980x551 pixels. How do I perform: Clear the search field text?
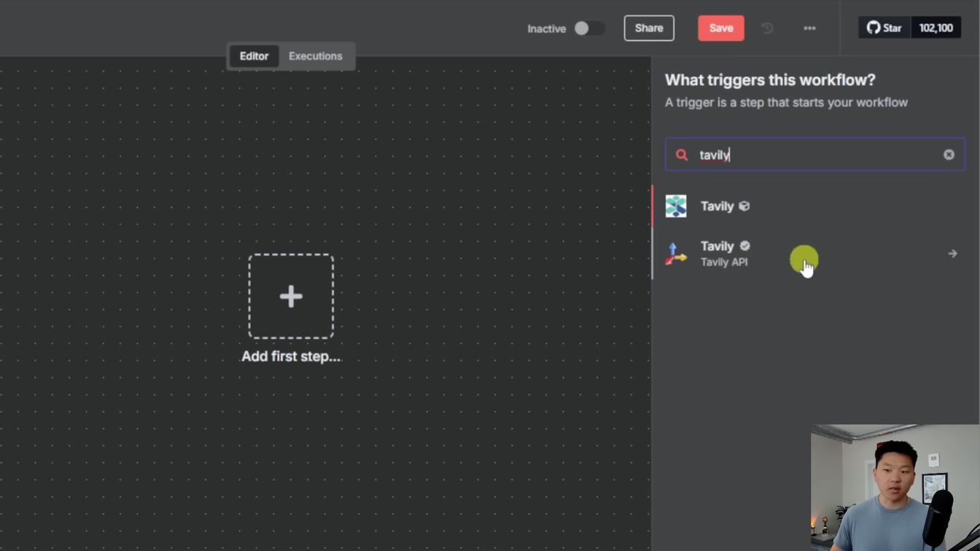tap(949, 155)
